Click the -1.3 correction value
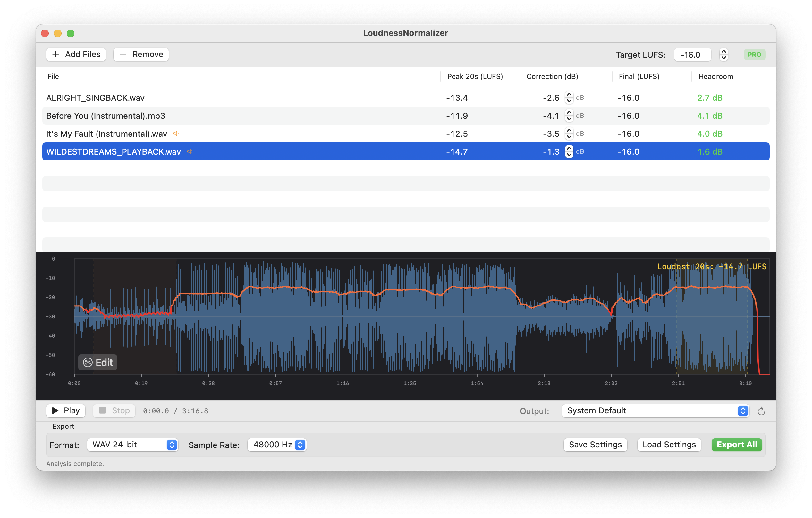The height and width of the screenshot is (518, 812). point(551,152)
